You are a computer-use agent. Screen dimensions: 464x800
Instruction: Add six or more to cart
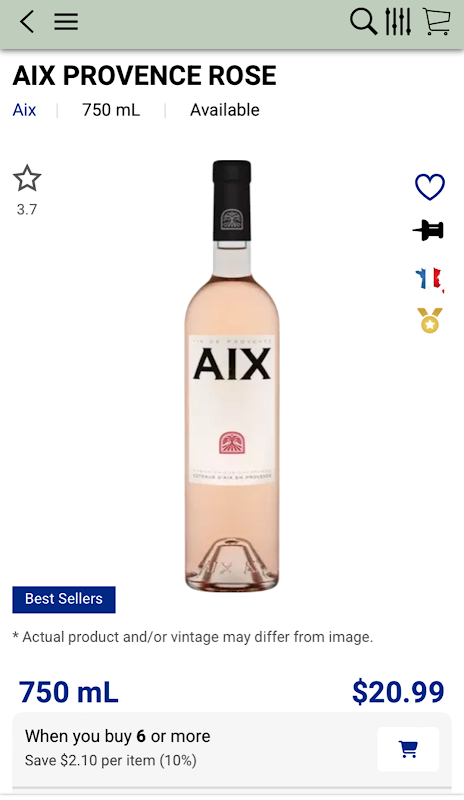pos(408,749)
